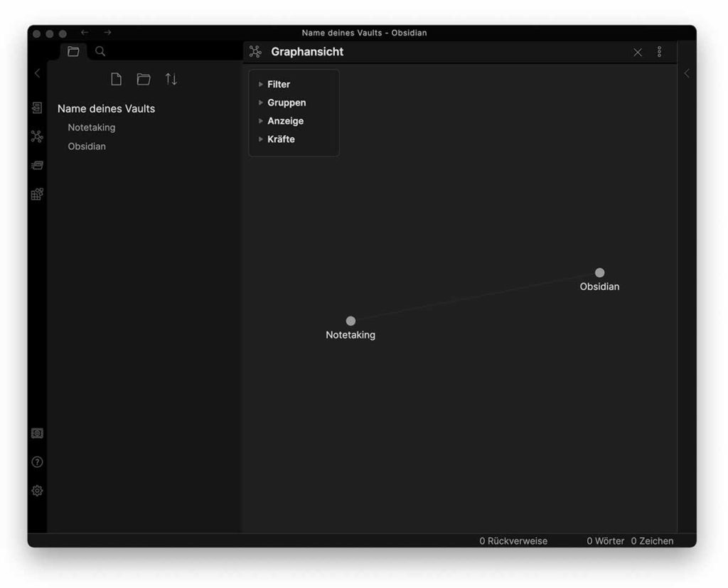Open the ribbon icon below graph view
This screenshot has height=588, width=728.
tap(37, 166)
